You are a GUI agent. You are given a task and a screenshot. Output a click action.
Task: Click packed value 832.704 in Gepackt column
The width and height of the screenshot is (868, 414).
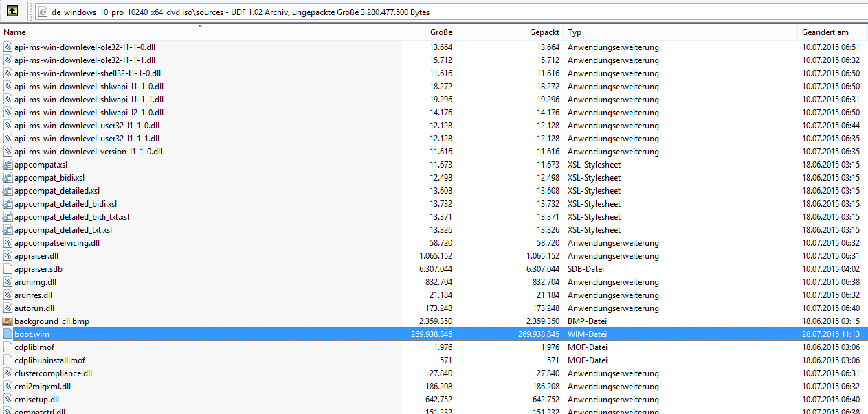pos(548,282)
